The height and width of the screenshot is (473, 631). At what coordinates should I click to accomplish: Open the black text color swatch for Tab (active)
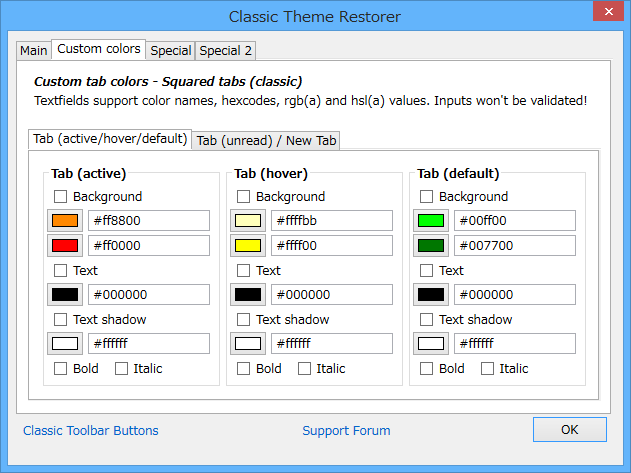[65, 295]
